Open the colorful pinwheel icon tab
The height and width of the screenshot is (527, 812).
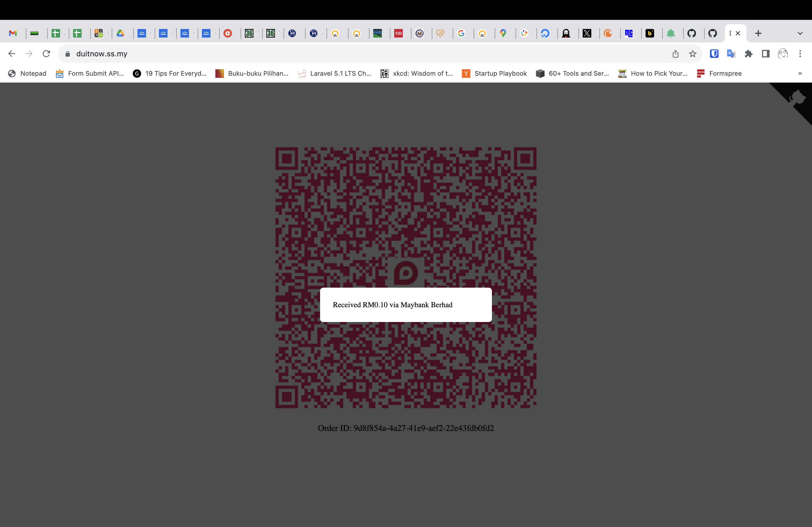(x=524, y=33)
